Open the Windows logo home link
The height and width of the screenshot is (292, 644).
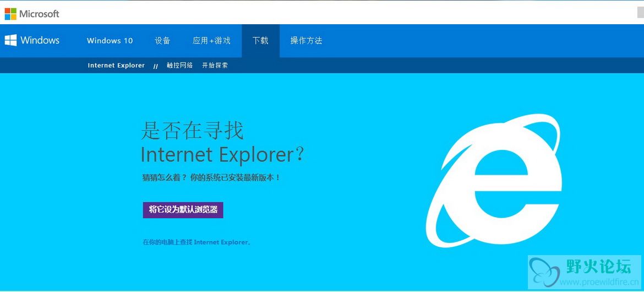[x=32, y=40]
